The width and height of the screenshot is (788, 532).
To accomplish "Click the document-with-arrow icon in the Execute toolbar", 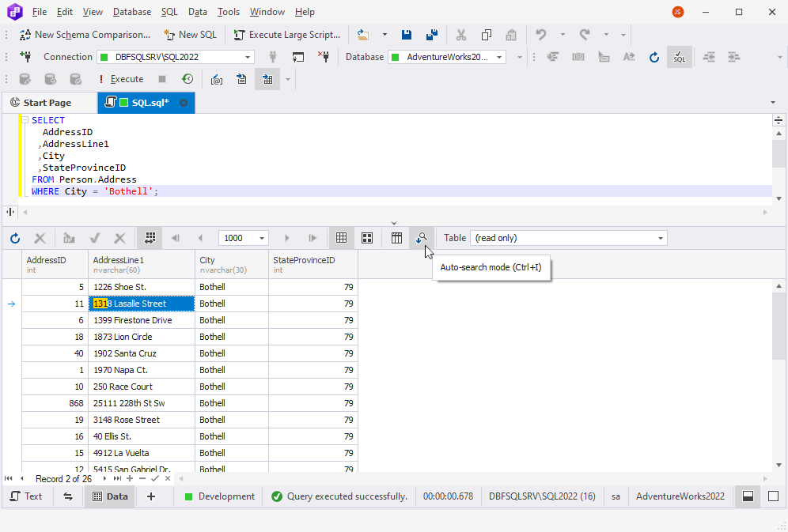I will pos(242,79).
